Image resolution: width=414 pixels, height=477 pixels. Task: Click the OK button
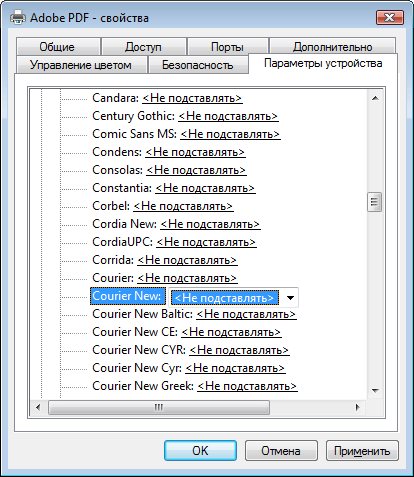(x=200, y=451)
